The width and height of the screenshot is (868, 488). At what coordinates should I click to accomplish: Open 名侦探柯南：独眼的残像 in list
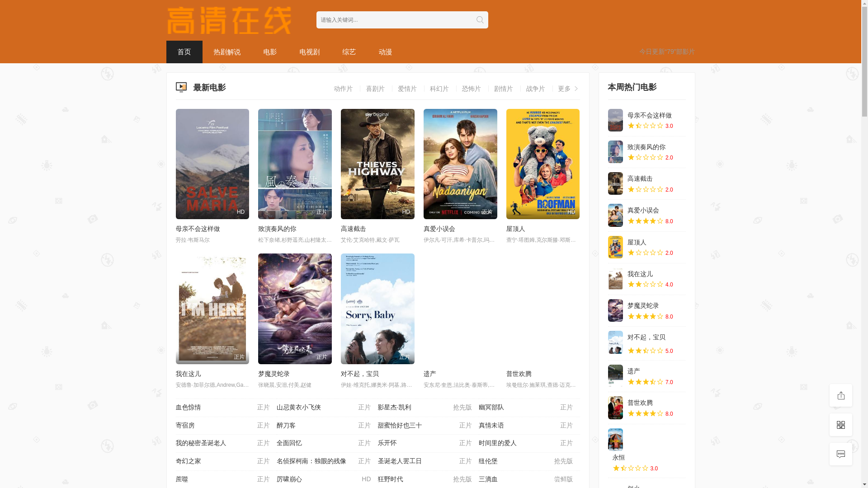click(311, 461)
